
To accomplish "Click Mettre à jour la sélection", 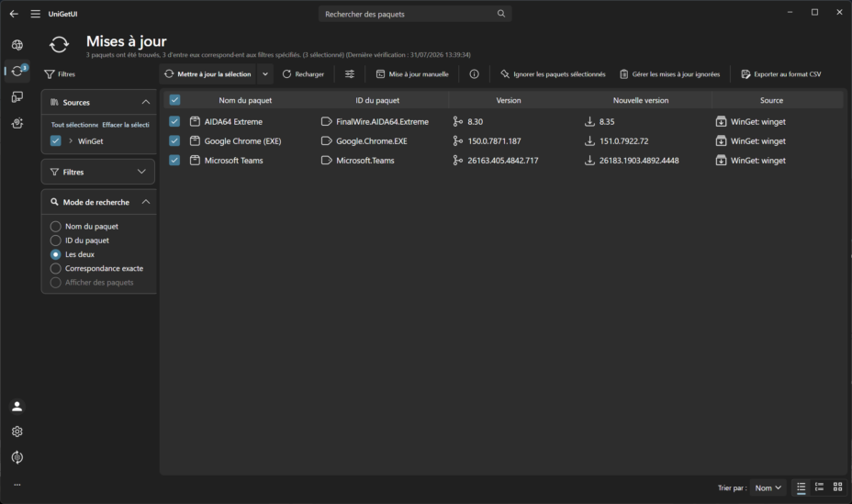I will (208, 73).
